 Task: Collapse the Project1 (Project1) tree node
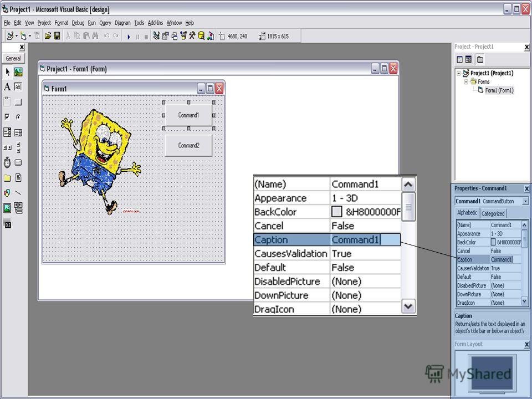pos(459,73)
